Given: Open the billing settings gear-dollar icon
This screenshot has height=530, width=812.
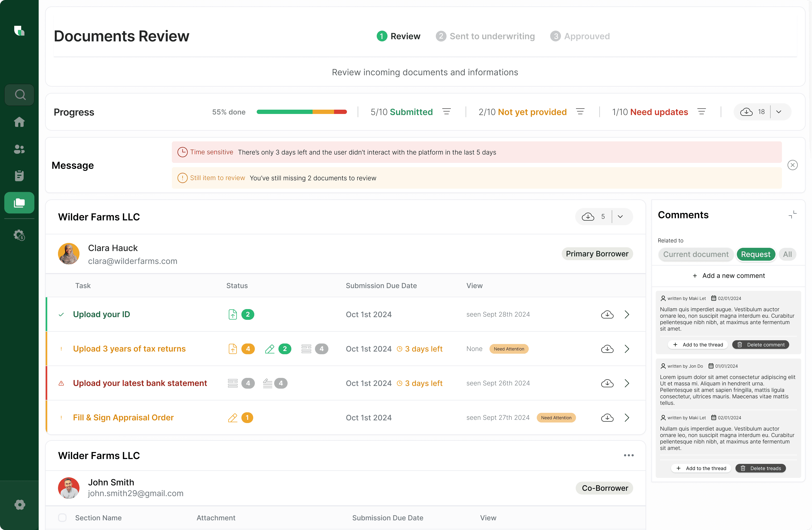Looking at the screenshot, I should pyautogui.click(x=19, y=235).
